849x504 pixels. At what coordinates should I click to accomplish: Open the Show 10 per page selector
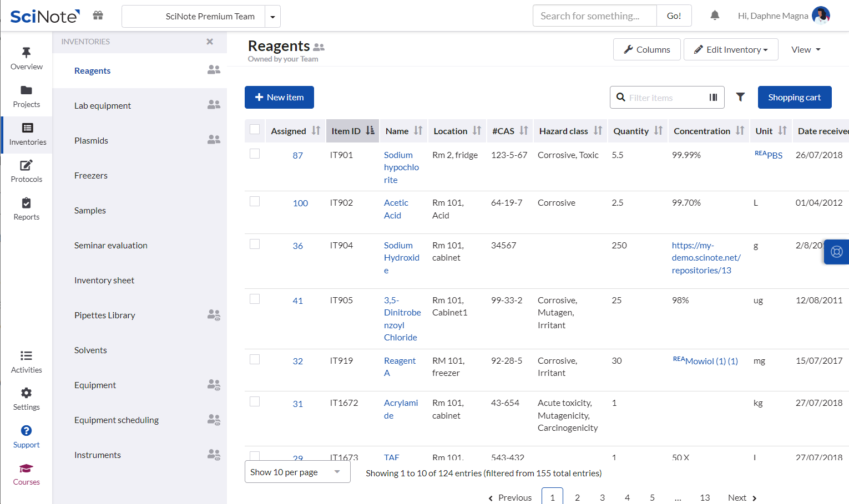click(x=297, y=472)
